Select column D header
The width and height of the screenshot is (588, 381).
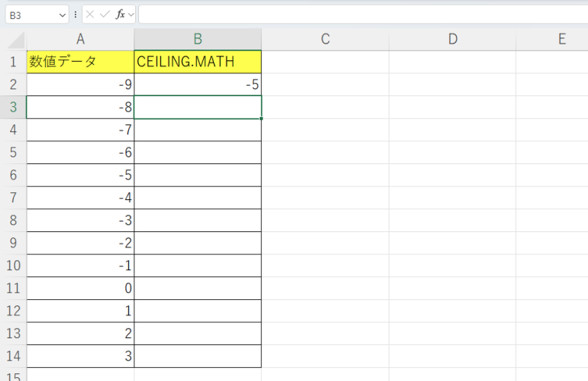click(452, 40)
